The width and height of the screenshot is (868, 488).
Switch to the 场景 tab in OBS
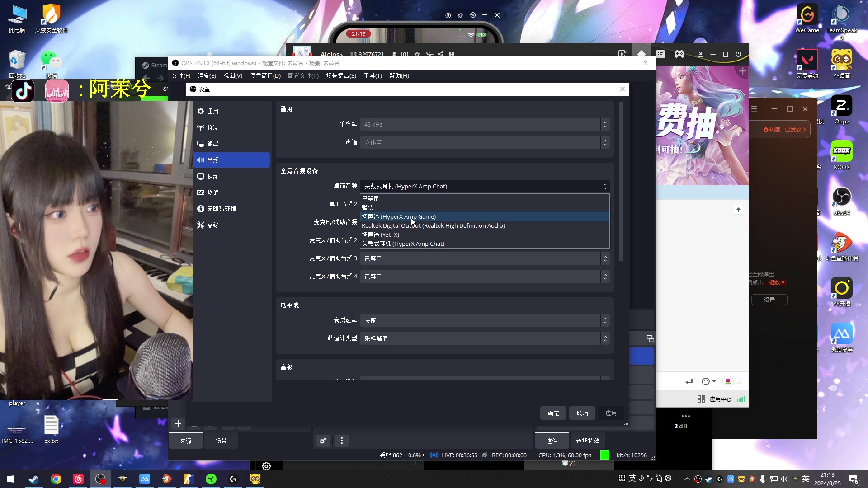[221, 441]
